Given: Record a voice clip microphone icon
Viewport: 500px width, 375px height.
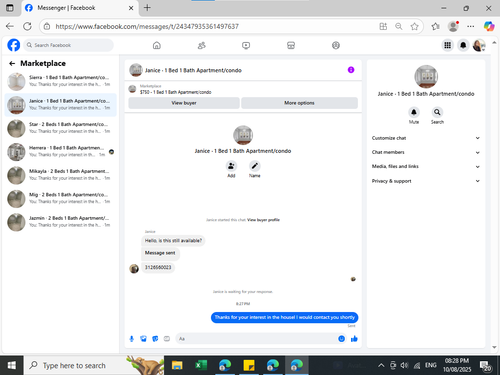Looking at the screenshot, I should [x=132, y=339].
